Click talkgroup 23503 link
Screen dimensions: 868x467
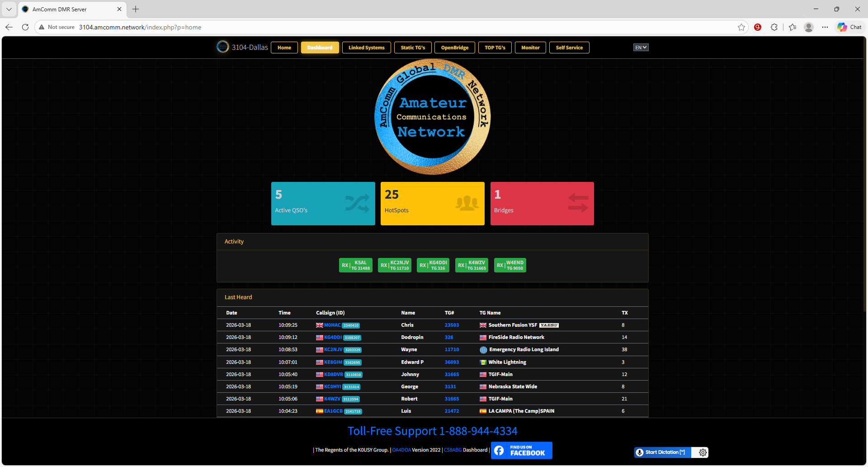click(452, 325)
